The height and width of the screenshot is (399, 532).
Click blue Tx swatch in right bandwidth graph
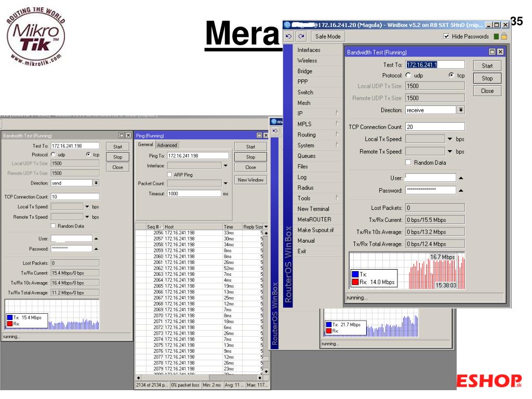click(355, 274)
